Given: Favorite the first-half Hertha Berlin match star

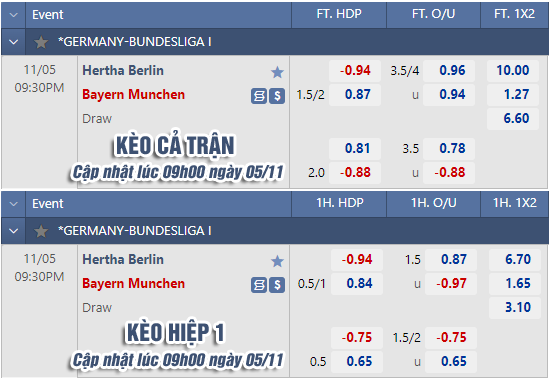Looking at the screenshot, I should [277, 261].
